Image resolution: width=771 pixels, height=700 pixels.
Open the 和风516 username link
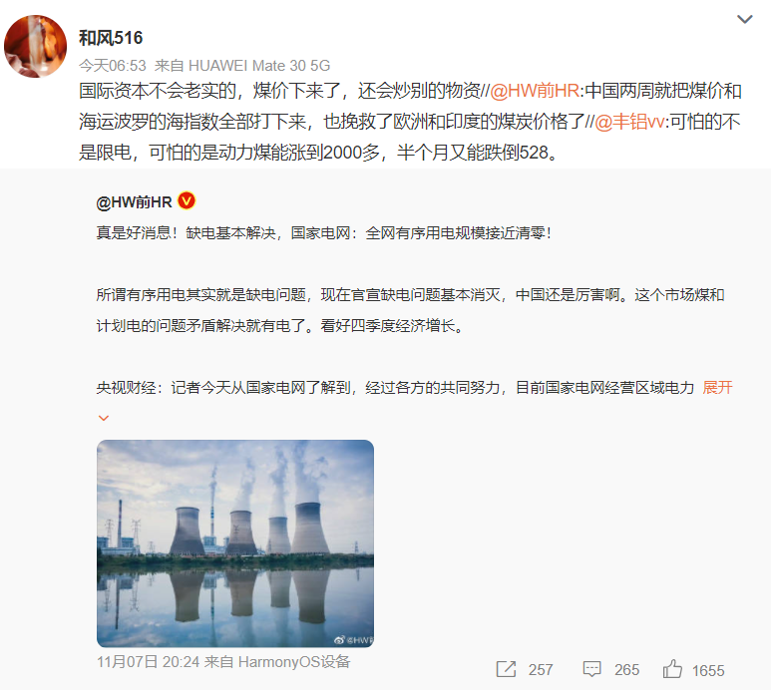[x=111, y=38]
